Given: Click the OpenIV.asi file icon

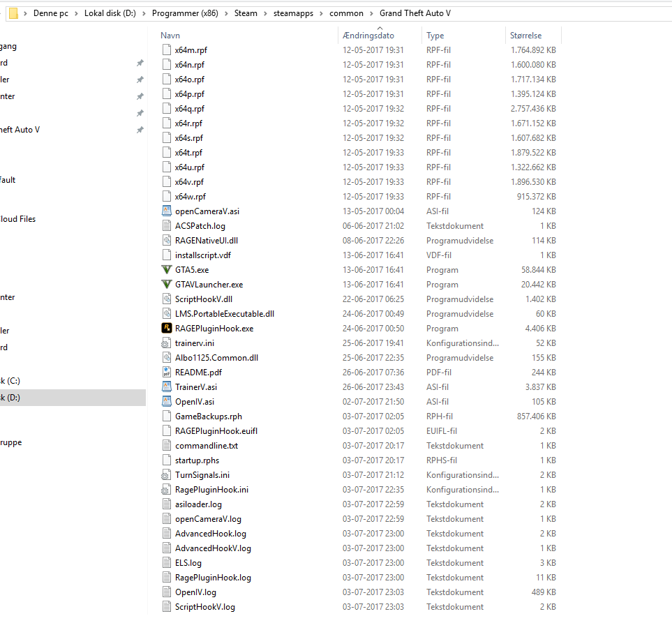Looking at the screenshot, I should (x=167, y=401).
